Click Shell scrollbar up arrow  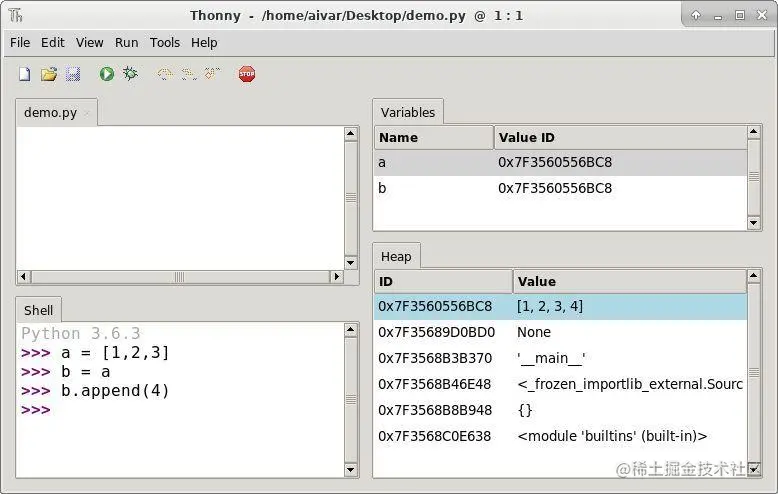351,330
